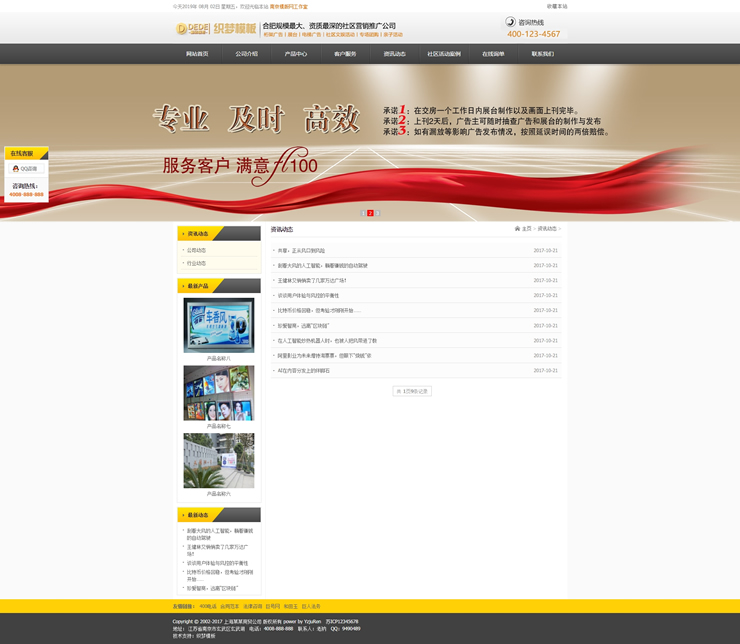Click the 产品名称六 product thumbnail

(x=218, y=460)
